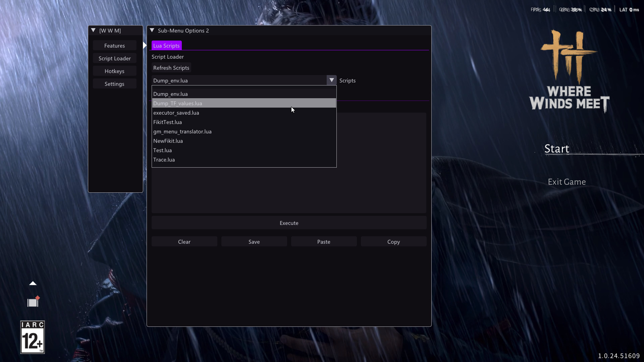The width and height of the screenshot is (644, 362).
Task: Click the IARC 12+ rating badge
Action: click(33, 337)
